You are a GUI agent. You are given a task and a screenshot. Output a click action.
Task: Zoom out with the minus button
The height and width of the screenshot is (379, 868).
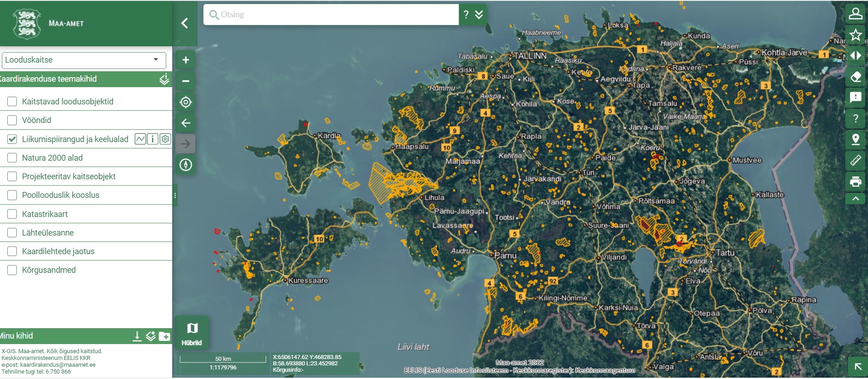pos(185,81)
